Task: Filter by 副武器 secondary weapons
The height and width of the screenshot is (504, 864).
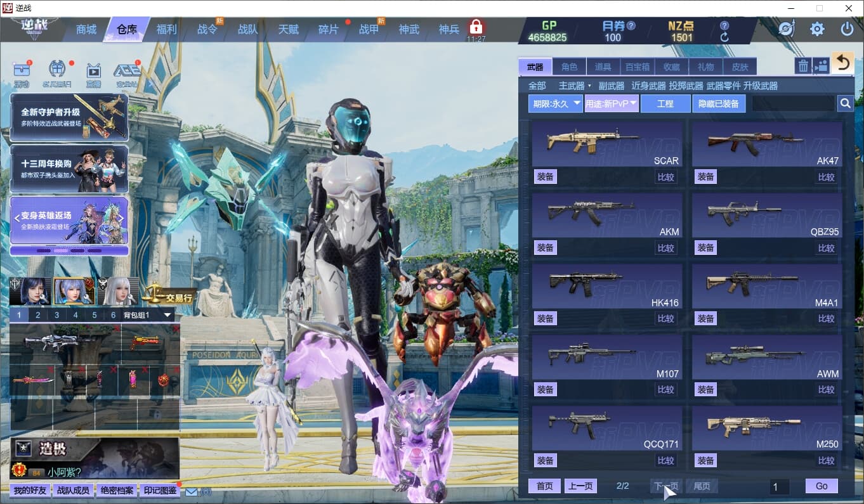Action: tap(612, 86)
